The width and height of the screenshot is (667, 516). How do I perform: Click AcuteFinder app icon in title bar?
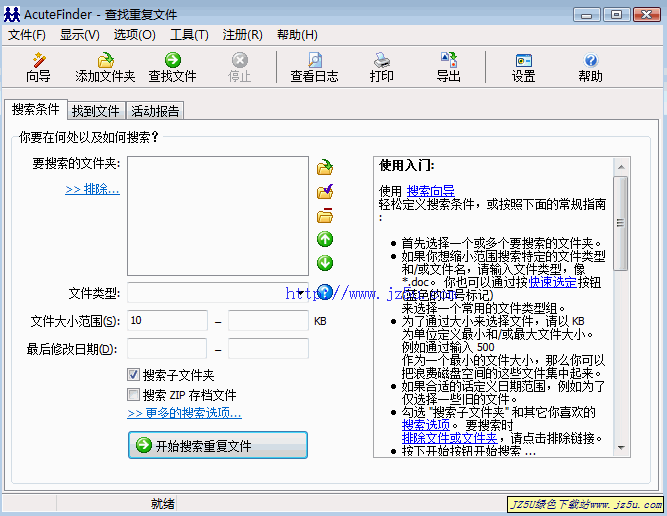[11, 14]
